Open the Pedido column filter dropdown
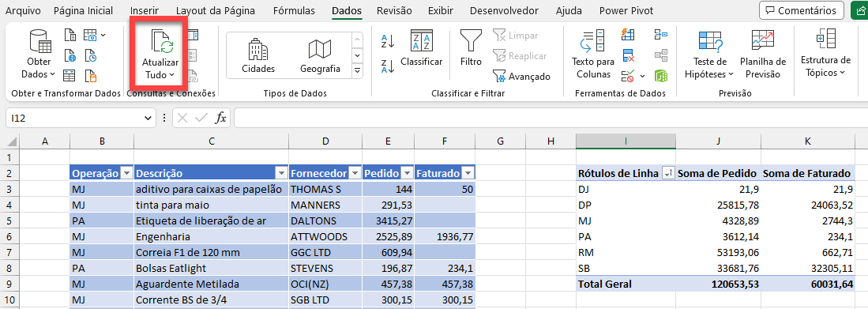 tap(407, 173)
